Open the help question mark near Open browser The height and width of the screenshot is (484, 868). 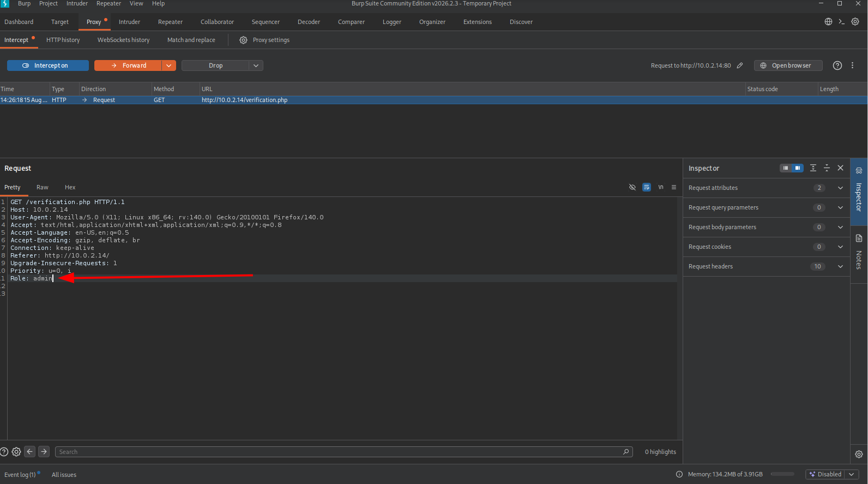click(837, 65)
